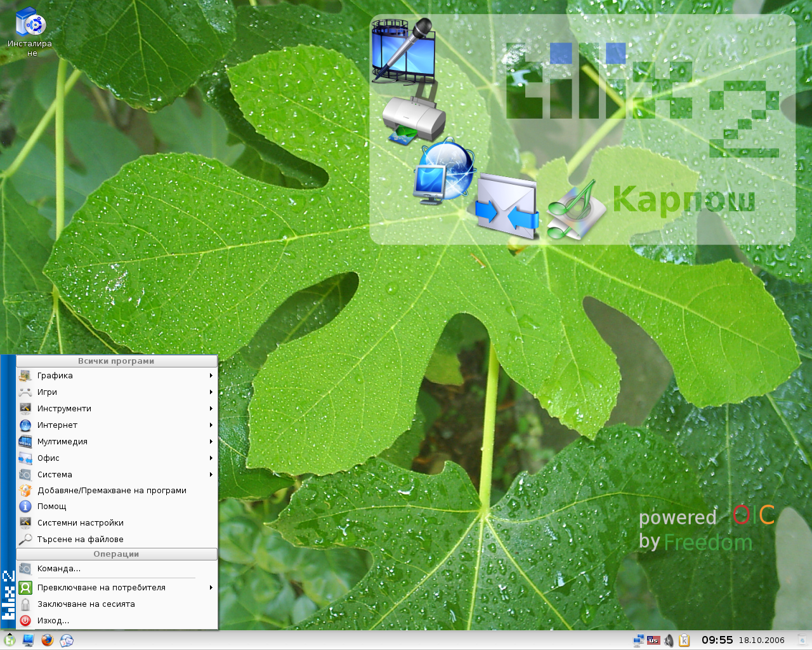Click Изход... to log out

click(x=53, y=621)
